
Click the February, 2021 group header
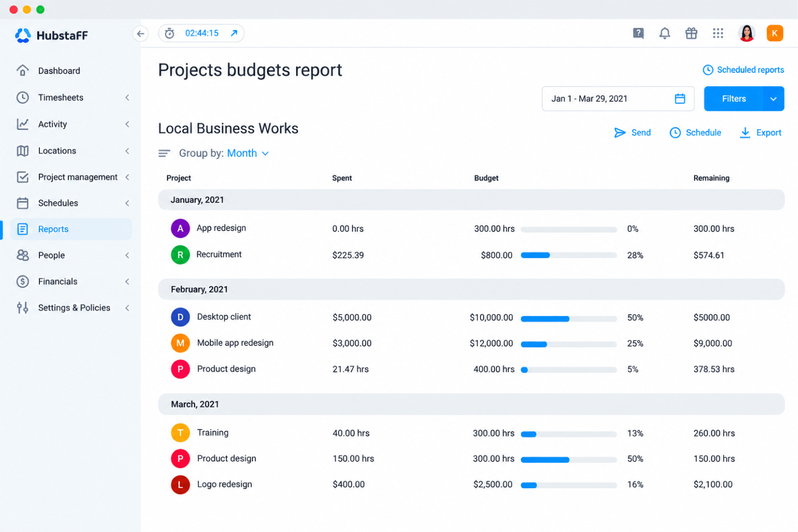click(471, 289)
